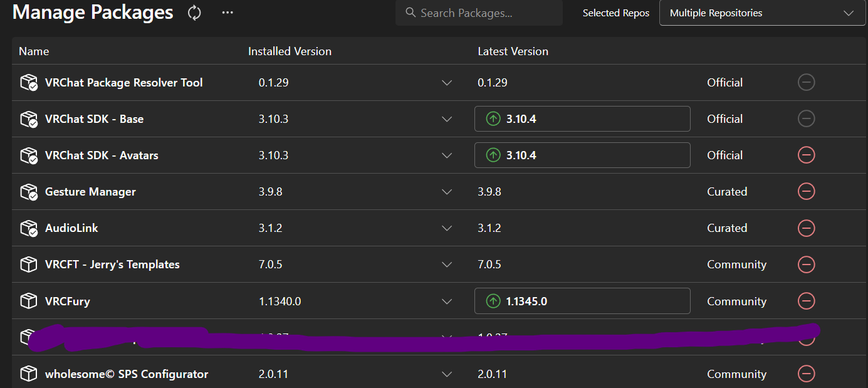The width and height of the screenshot is (868, 388).
Task: Click the package icon for wholesome SPS Configurator
Action: [x=29, y=374]
